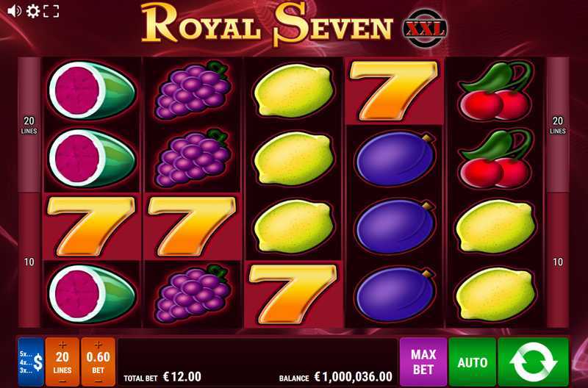Screen dimensions: 588x388
Task: Click the left 10 lines marker
Action: pos(29,262)
